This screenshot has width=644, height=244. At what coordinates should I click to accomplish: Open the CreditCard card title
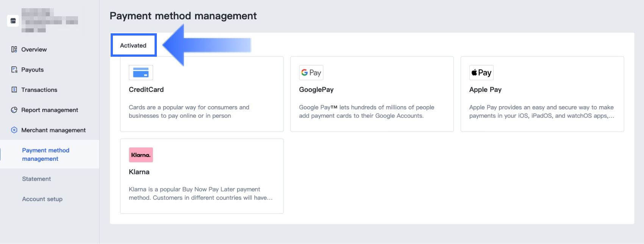pyautogui.click(x=146, y=90)
